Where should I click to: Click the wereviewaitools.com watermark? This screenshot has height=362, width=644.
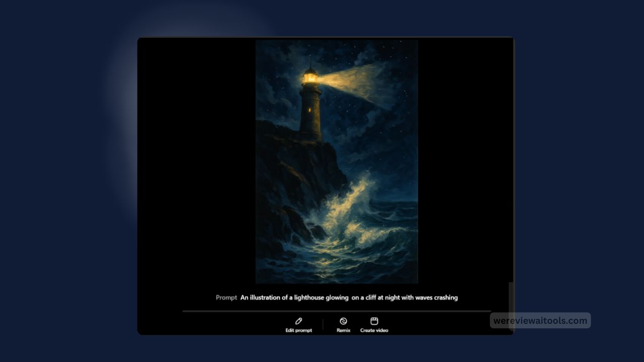coord(539,320)
